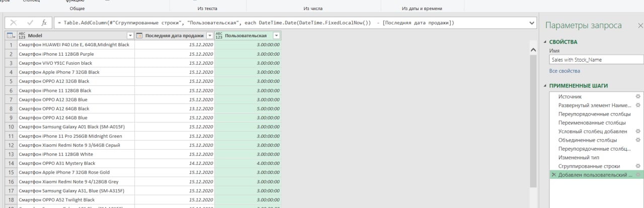Open filter dropdown for Пользовательская column
The image size is (644, 208).
point(276,36)
